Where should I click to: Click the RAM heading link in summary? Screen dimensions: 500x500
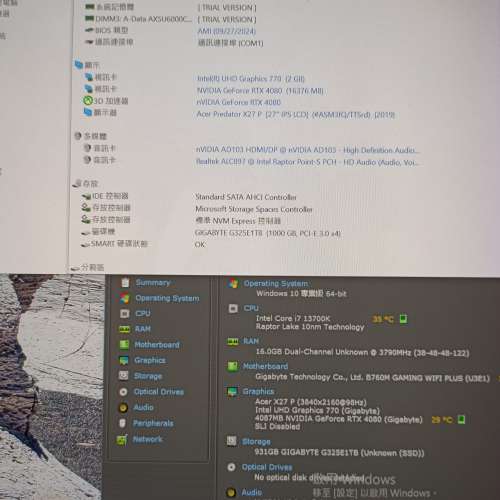[251, 341]
